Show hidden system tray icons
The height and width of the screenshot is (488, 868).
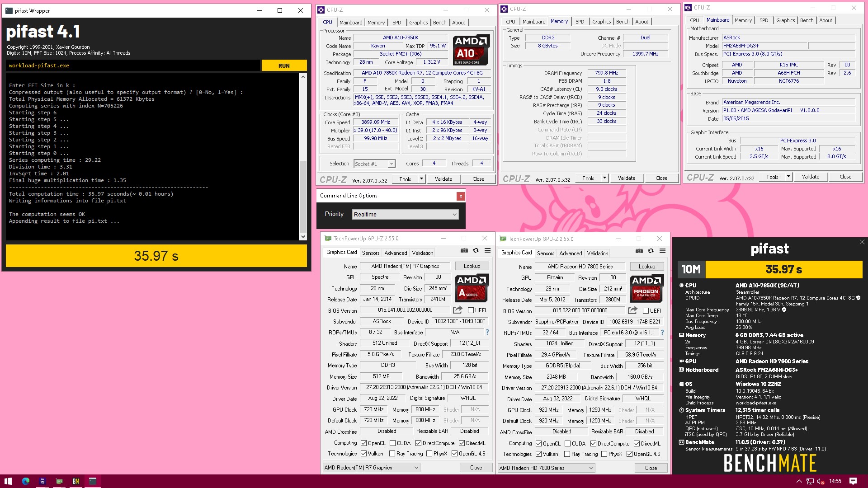point(799,481)
